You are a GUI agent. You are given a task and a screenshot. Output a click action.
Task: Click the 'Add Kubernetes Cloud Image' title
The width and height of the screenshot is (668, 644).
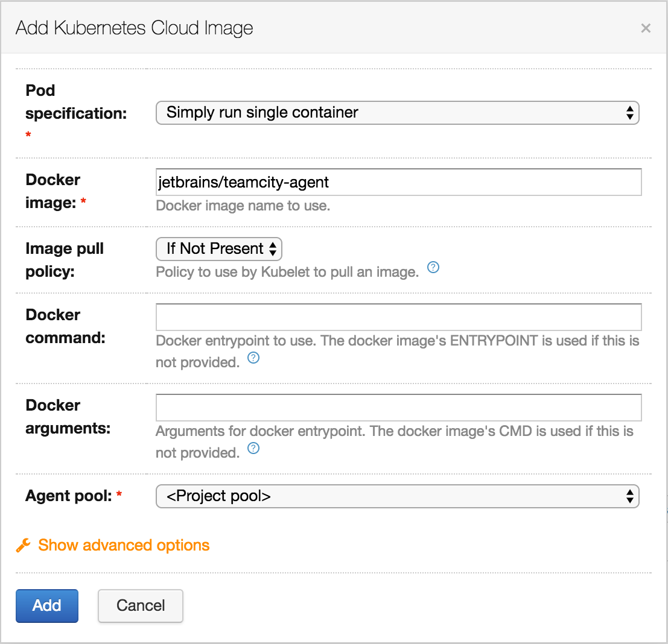tap(134, 28)
